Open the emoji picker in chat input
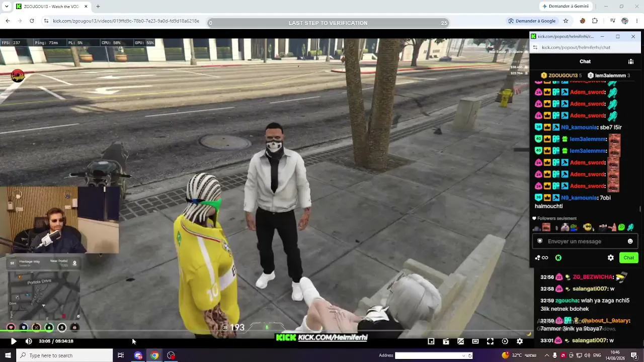Image resolution: width=644 pixels, height=362 pixels. (x=630, y=241)
